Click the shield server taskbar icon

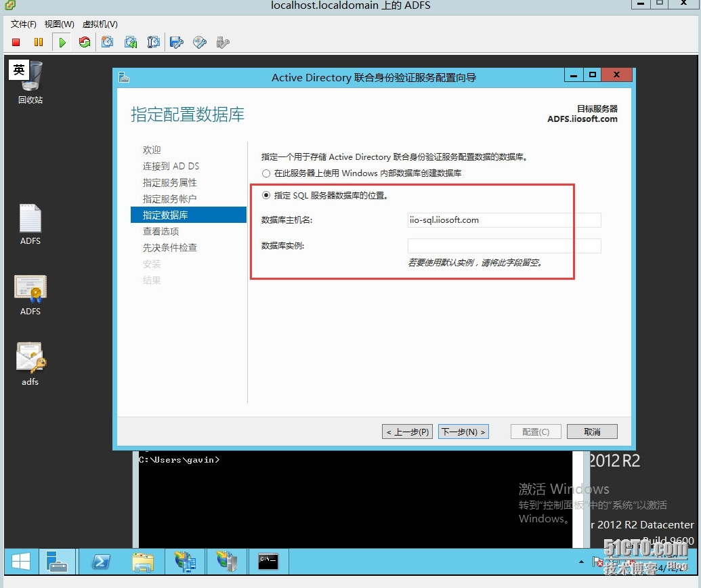click(x=227, y=561)
